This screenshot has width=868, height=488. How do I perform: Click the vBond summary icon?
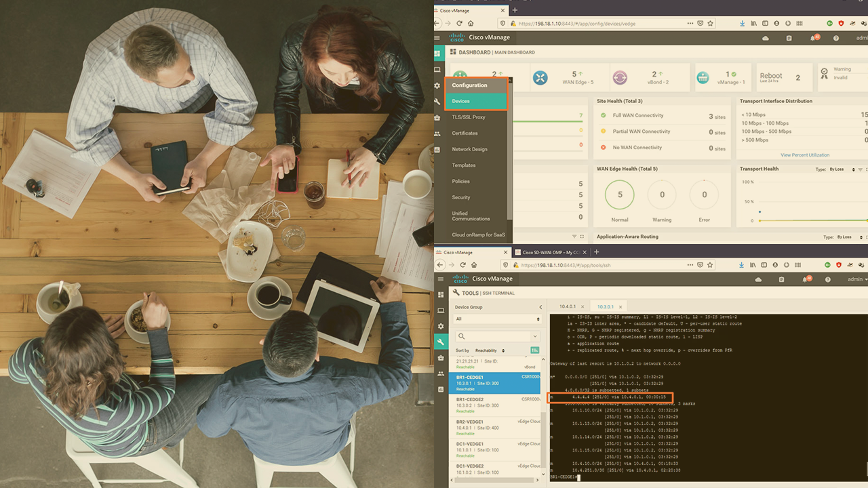pos(618,78)
